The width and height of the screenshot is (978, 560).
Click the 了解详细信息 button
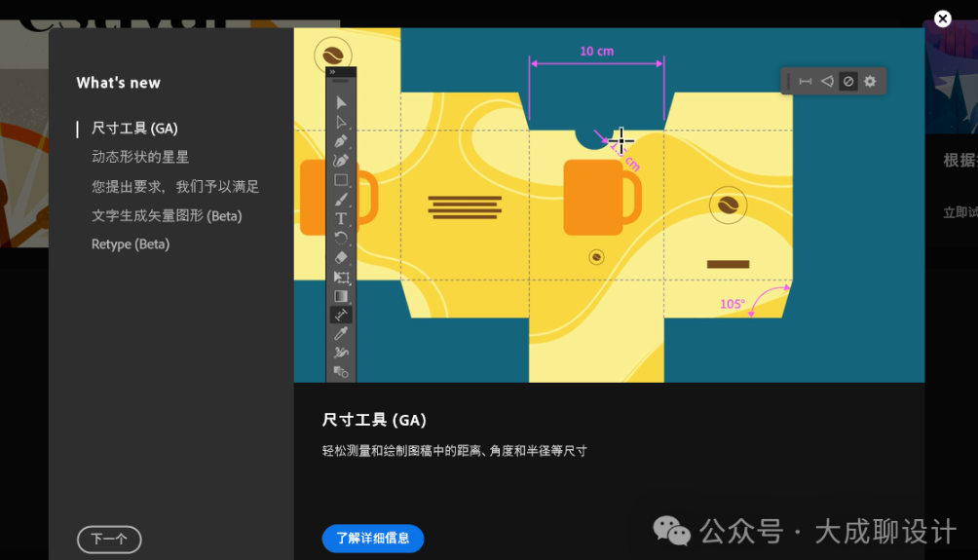pos(373,539)
